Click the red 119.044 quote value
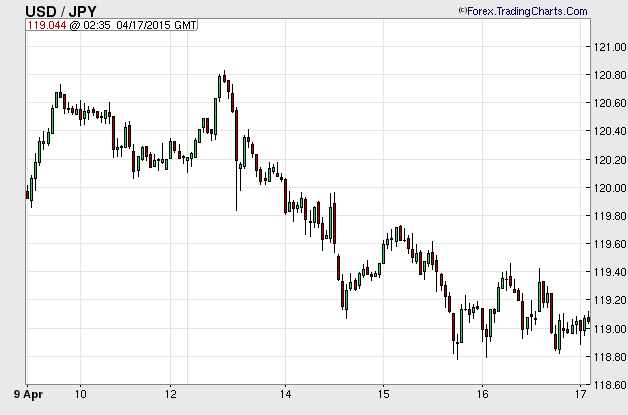The image size is (628, 415). 46,25
